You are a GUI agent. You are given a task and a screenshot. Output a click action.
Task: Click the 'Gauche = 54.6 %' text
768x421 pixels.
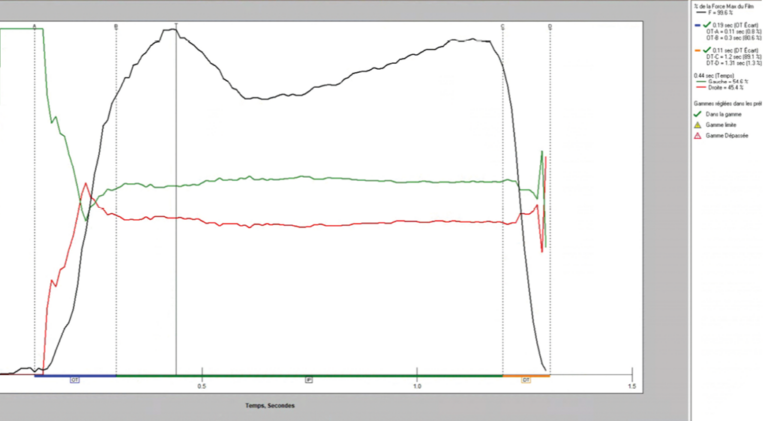728,82
